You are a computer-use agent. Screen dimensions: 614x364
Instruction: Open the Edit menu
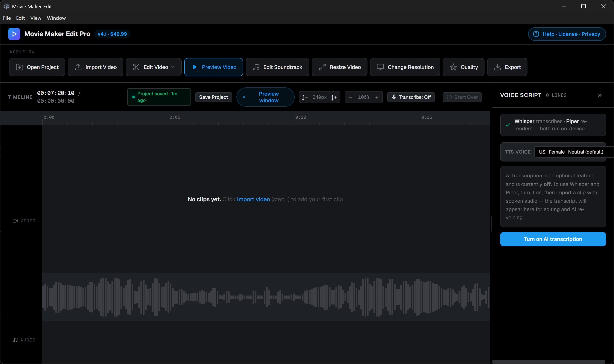coord(20,18)
